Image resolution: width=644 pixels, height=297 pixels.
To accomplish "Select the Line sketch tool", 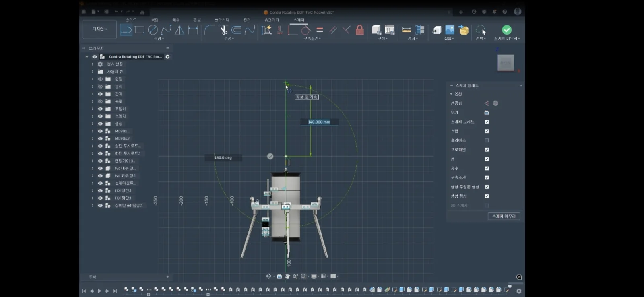I will point(126,30).
